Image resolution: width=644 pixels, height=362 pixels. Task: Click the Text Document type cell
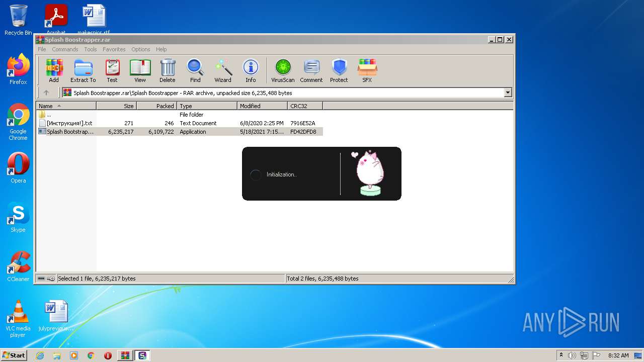point(198,123)
